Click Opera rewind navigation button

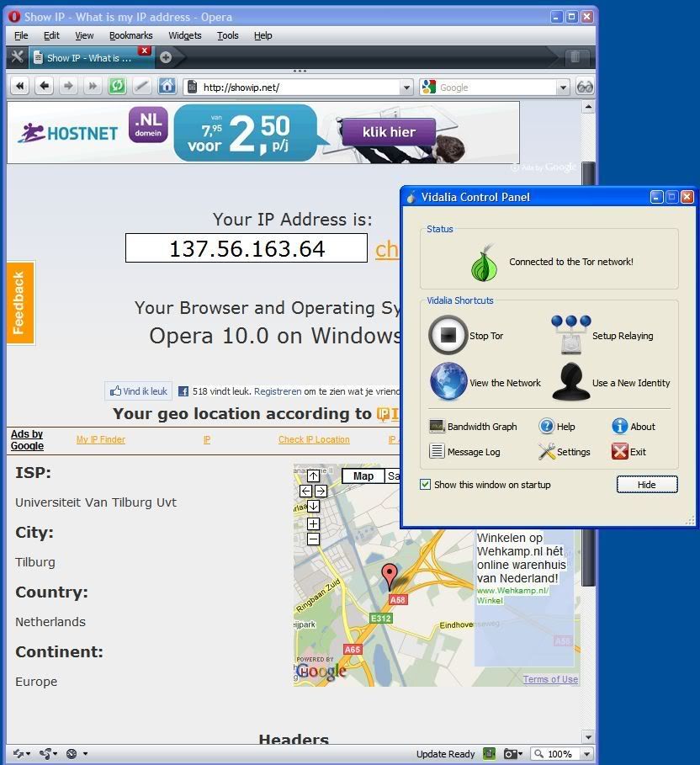(x=19, y=87)
